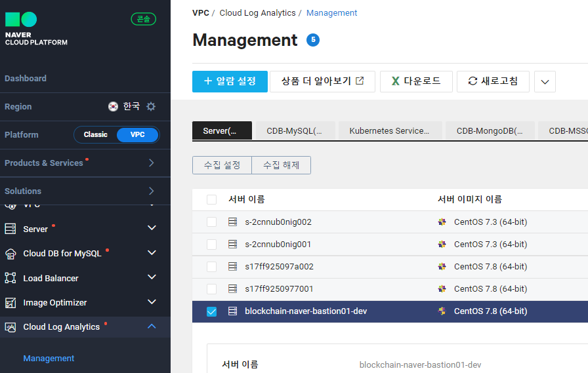The height and width of the screenshot is (373, 588).
Task: Open the Management sidebar link
Action: tap(49, 359)
